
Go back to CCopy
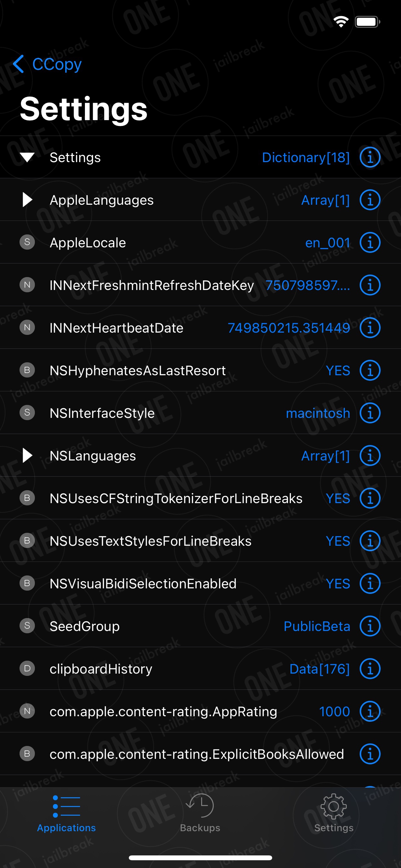click(x=47, y=64)
